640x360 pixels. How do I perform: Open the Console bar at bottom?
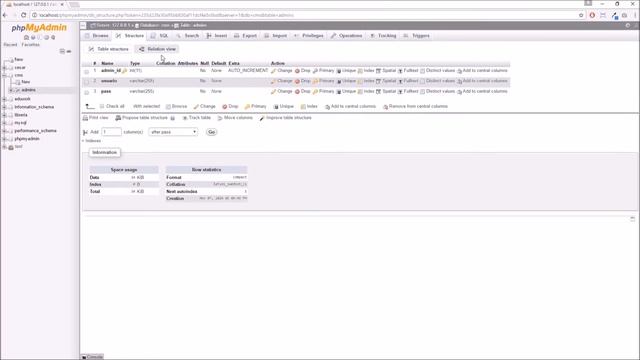click(92, 357)
